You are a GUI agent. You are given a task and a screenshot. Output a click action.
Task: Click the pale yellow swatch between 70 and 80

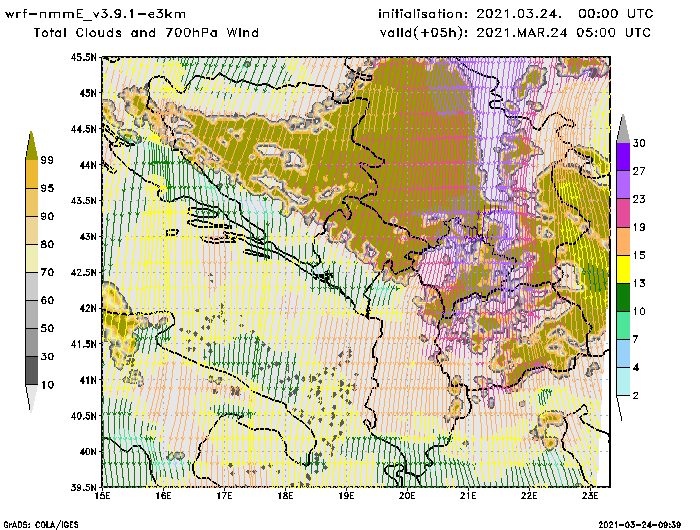tap(31, 259)
